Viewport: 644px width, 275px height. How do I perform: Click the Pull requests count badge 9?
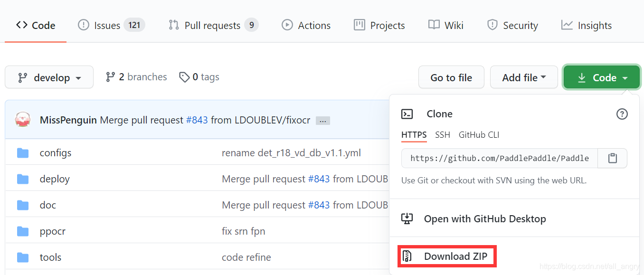251,25
